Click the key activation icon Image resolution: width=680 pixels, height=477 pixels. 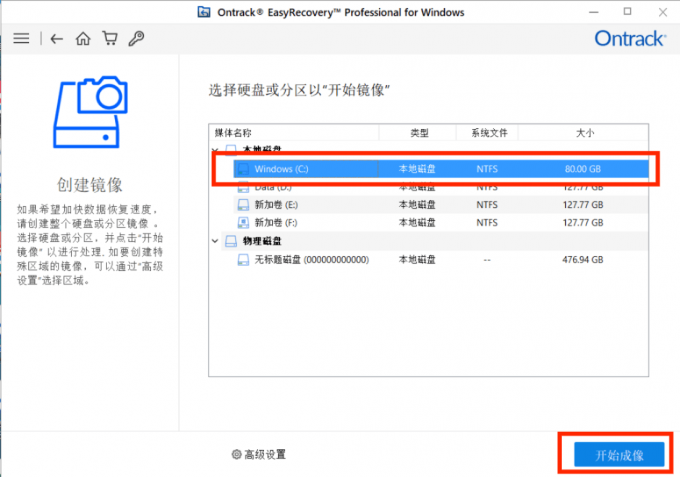(x=137, y=39)
